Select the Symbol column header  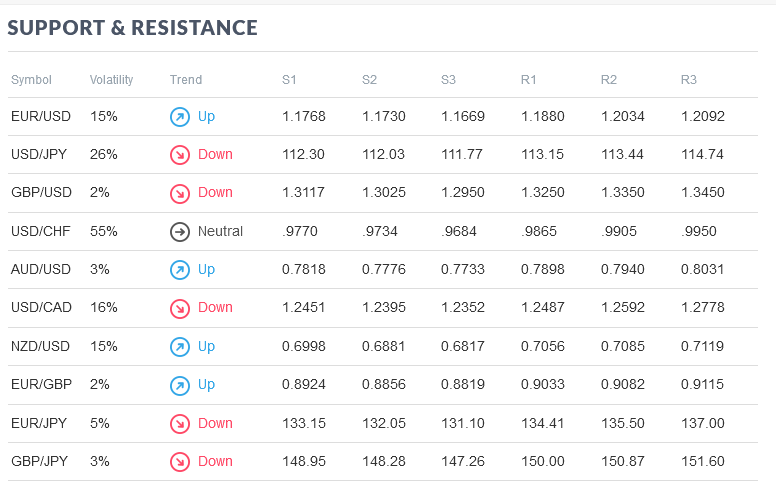(31, 80)
